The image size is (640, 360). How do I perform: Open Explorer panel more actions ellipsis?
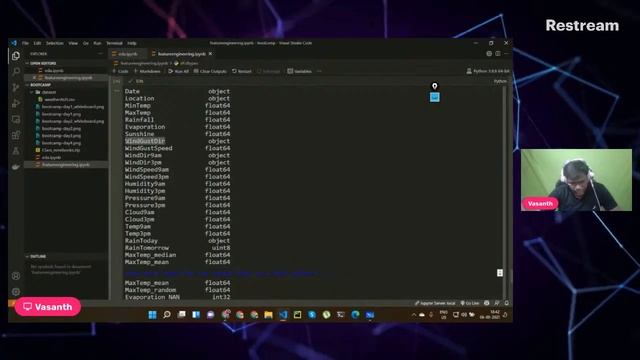[x=100, y=54]
